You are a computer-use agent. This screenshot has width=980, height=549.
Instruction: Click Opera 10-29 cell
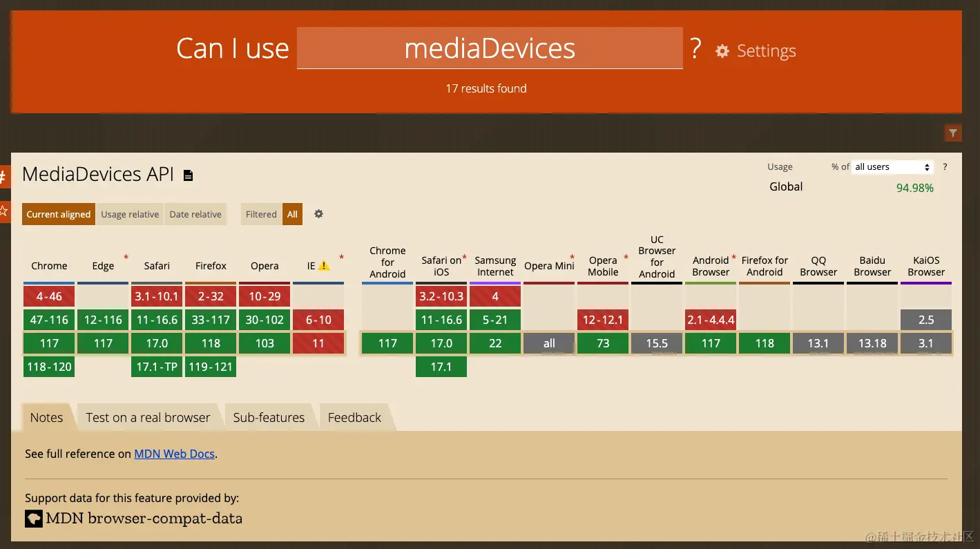pos(265,296)
